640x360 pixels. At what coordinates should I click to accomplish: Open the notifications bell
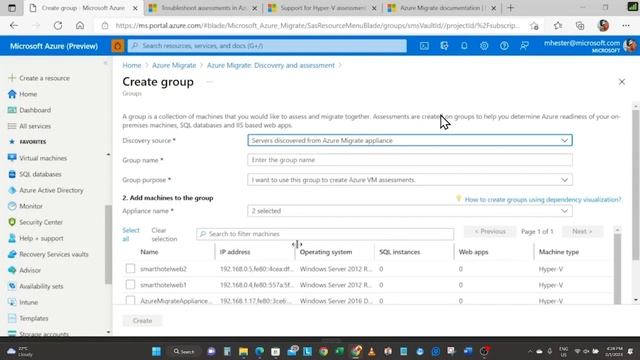point(464,46)
